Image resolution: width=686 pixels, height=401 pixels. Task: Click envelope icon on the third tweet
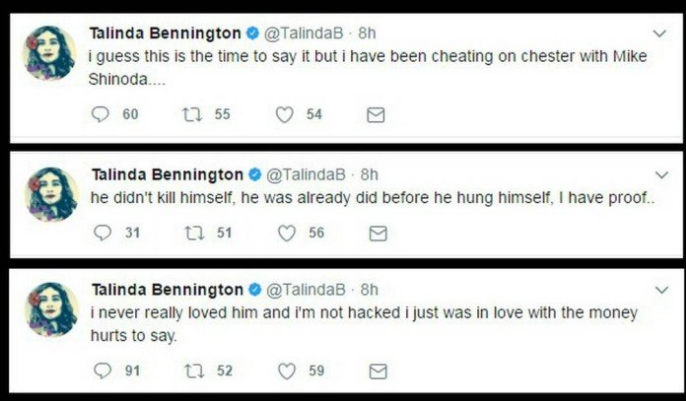click(x=378, y=371)
